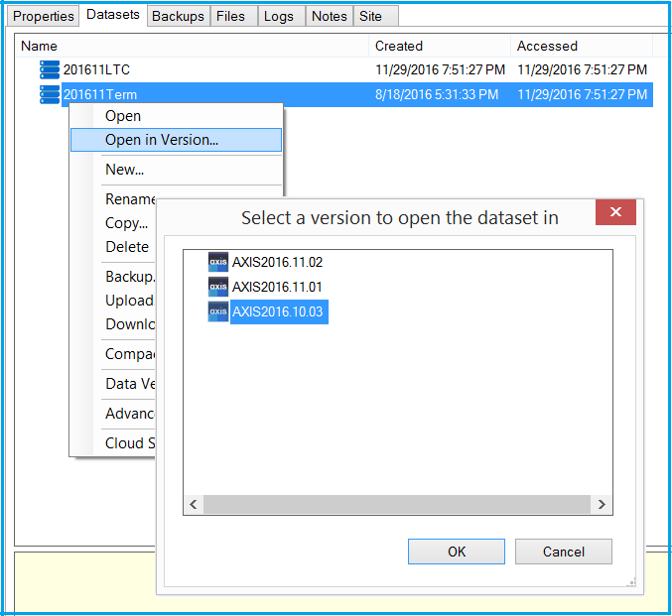This screenshot has width=672, height=616.
Task: Click the axis icon beside AXIS2016.10.03
Action: 218,311
